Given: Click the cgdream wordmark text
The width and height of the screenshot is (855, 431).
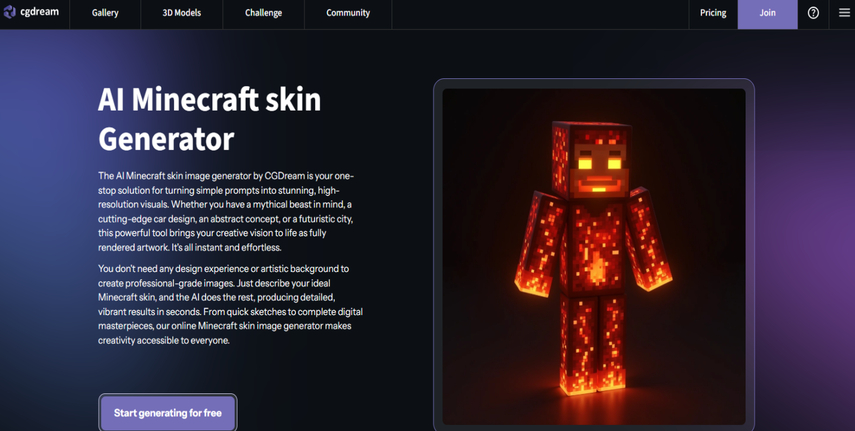Looking at the screenshot, I should coord(39,12).
